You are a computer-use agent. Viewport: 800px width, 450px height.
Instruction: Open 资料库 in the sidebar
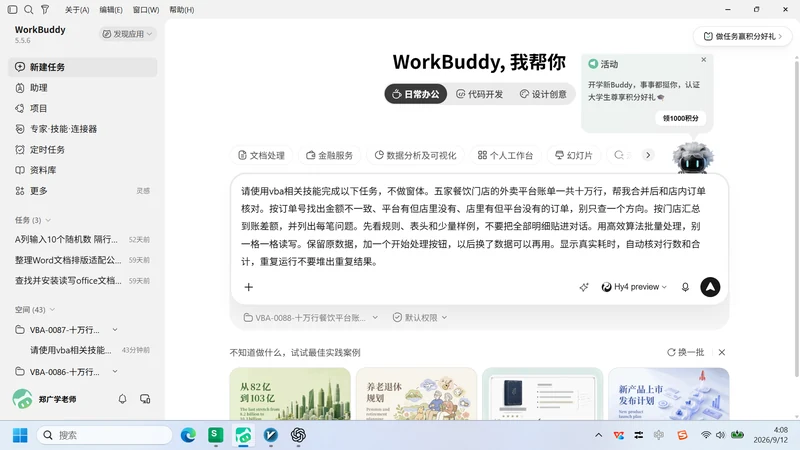pyautogui.click(x=83, y=170)
